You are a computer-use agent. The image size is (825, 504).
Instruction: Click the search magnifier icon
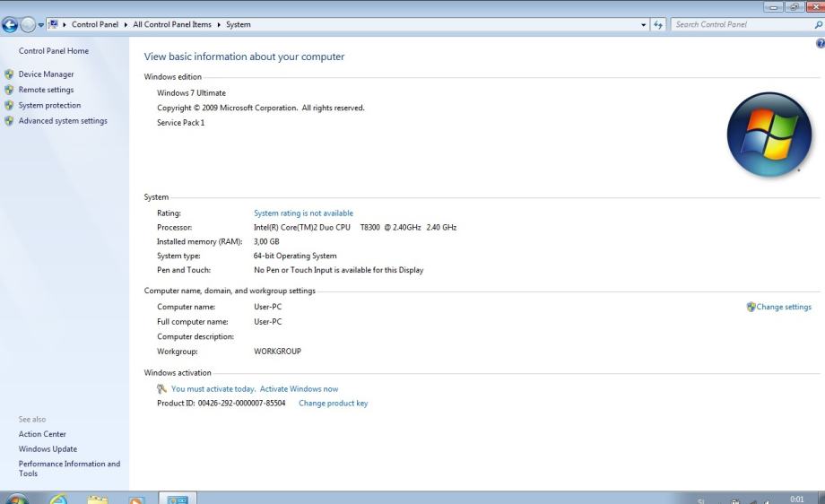(x=818, y=25)
